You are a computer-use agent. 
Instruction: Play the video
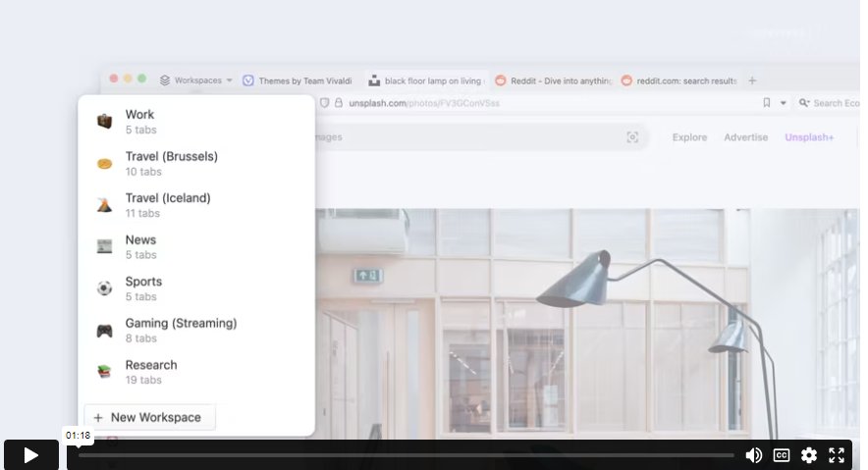point(30,455)
